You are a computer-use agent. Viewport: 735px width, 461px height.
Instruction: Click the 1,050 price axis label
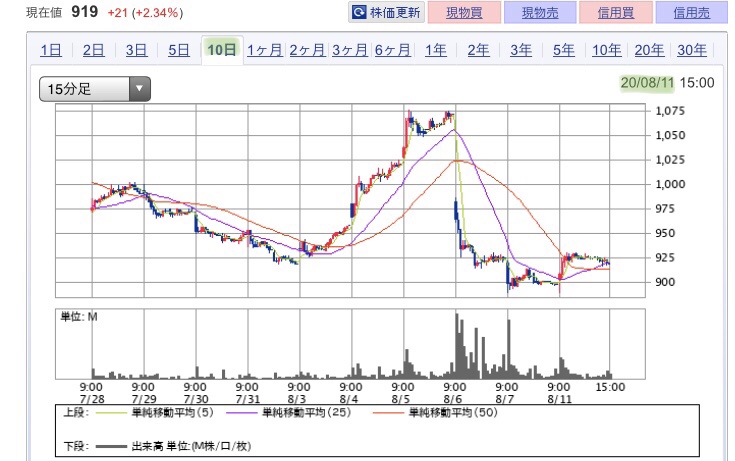coord(670,136)
